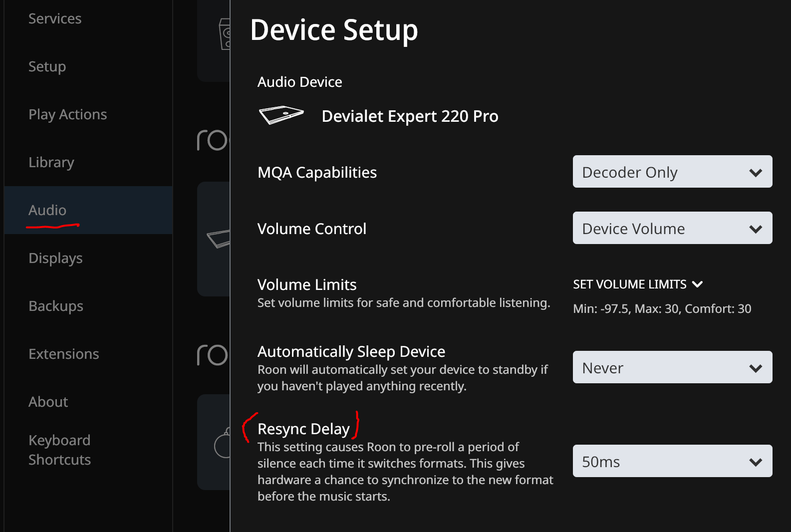Click the partially hidden Roon logo at top

tap(213, 140)
